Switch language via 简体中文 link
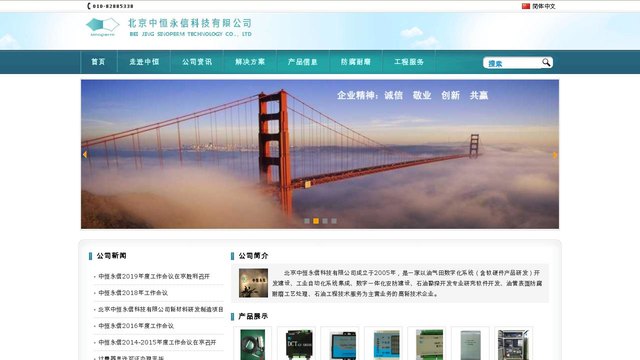 click(x=544, y=6)
